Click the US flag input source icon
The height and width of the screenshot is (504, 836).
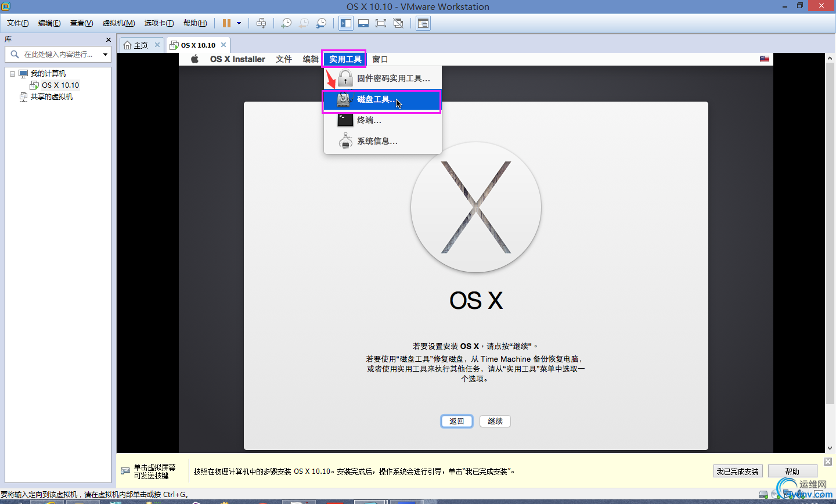765,59
